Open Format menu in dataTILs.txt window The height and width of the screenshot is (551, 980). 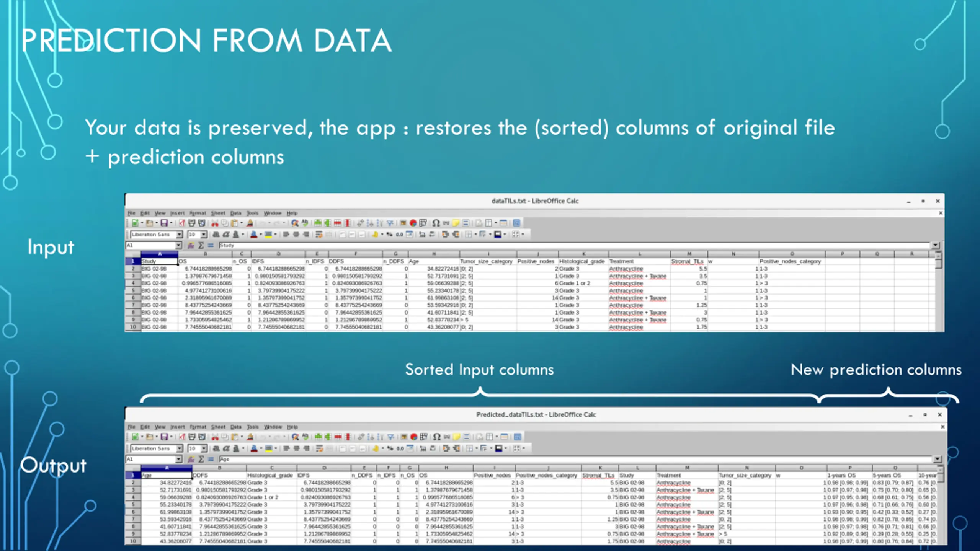[198, 213]
